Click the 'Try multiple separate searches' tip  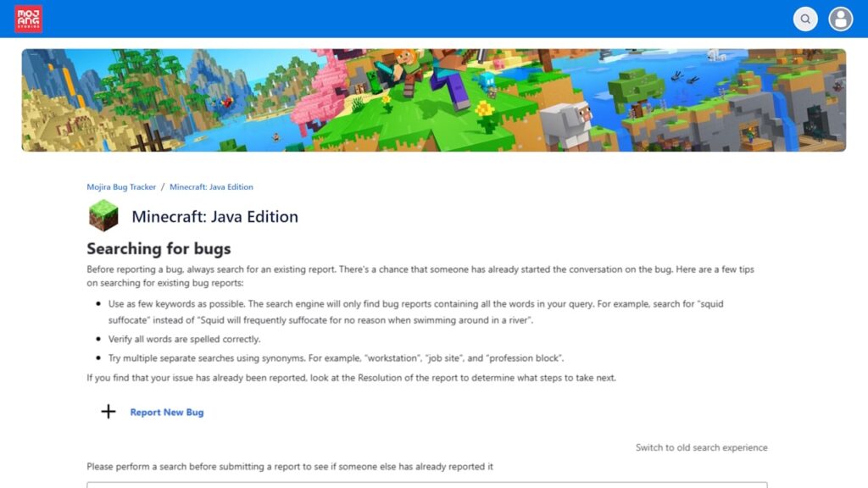click(336, 358)
